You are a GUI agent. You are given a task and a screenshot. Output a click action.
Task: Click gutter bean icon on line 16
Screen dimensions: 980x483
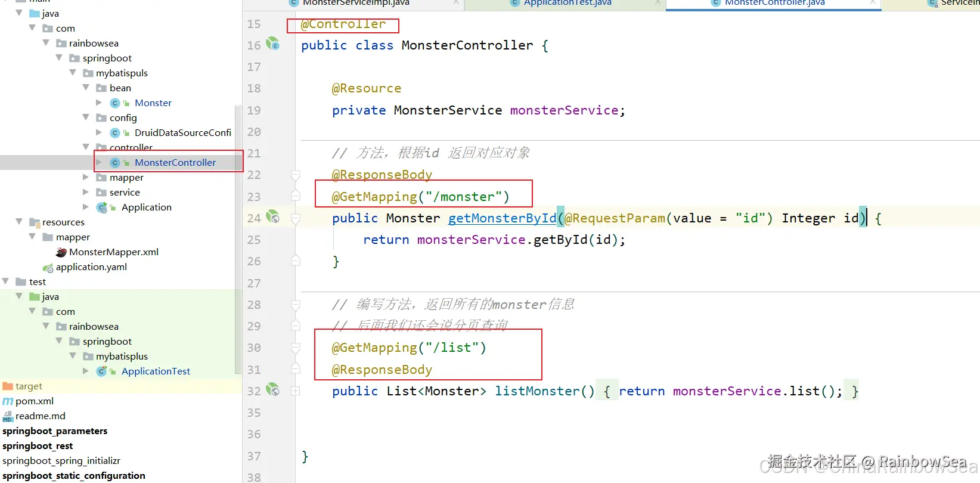click(x=272, y=44)
